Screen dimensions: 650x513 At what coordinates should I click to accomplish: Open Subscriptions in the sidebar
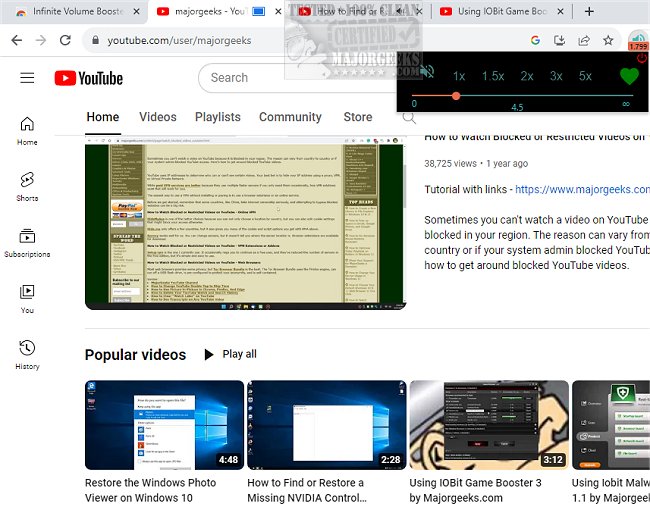point(27,243)
